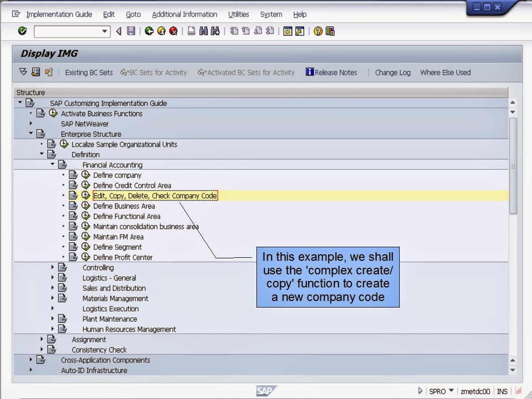Image resolution: width=532 pixels, height=399 pixels.
Task: Execute activity clock icon for Define company
Action: [x=86, y=175]
